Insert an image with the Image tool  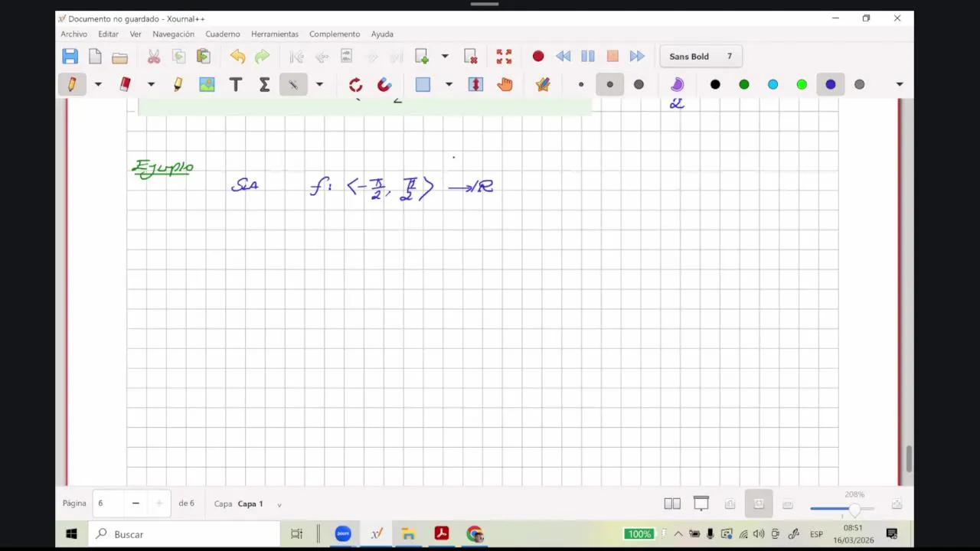tap(207, 84)
